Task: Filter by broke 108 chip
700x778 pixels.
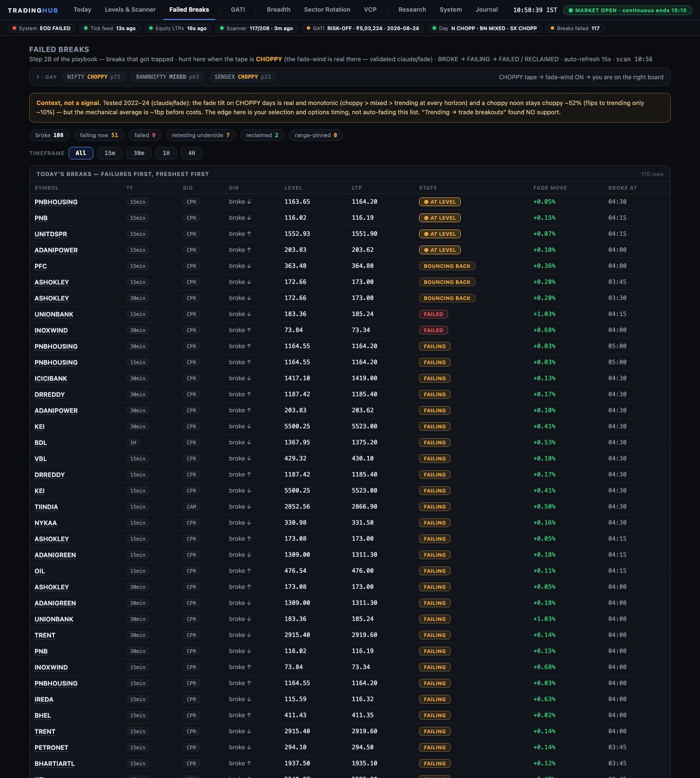Action: 50,135
